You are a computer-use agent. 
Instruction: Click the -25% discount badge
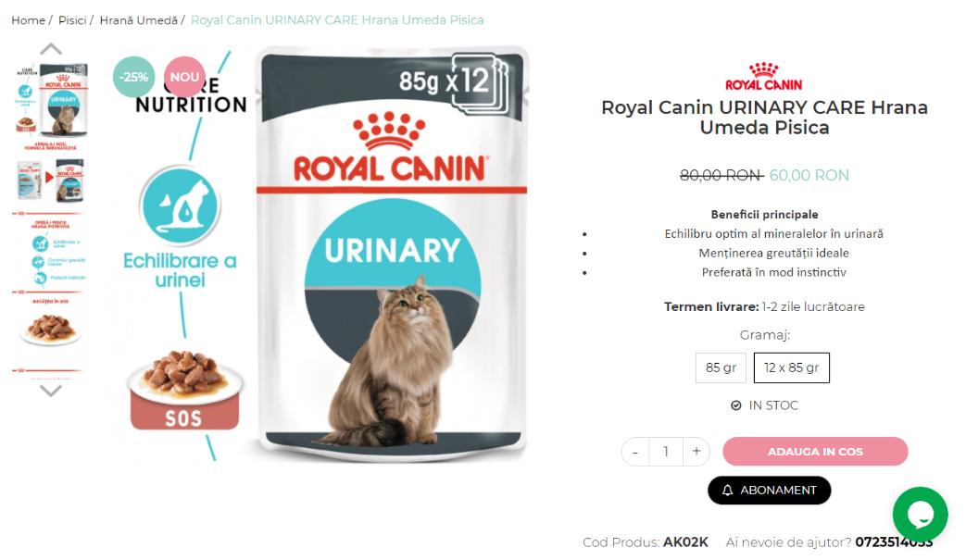click(x=133, y=77)
